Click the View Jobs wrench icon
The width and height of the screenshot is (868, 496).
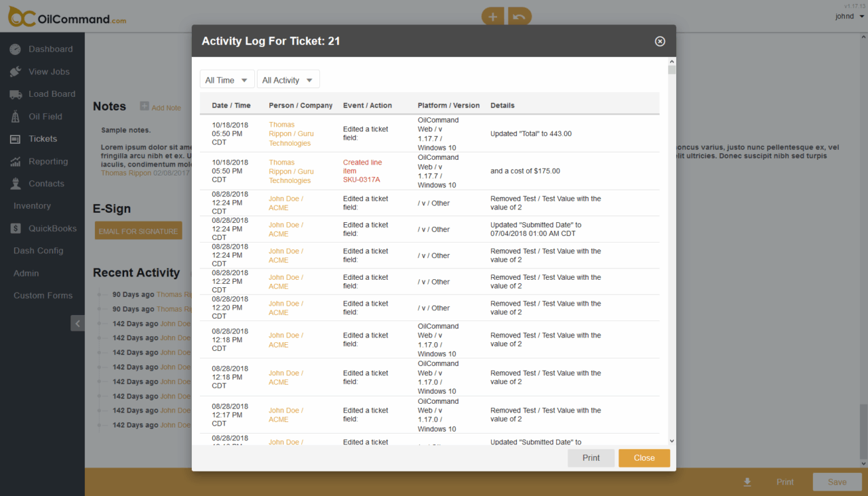pos(15,72)
